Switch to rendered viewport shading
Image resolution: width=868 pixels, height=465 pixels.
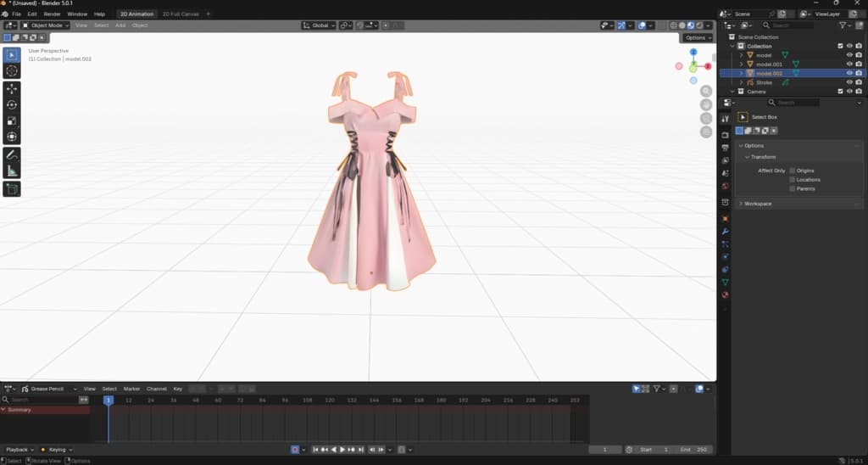(x=699, y=25)
